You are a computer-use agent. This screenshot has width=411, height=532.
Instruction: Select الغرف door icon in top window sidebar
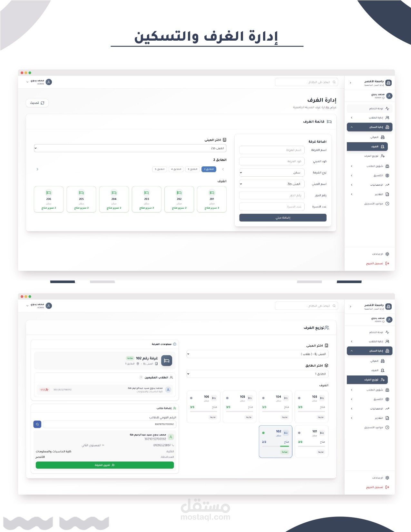[x=383, y=146]
